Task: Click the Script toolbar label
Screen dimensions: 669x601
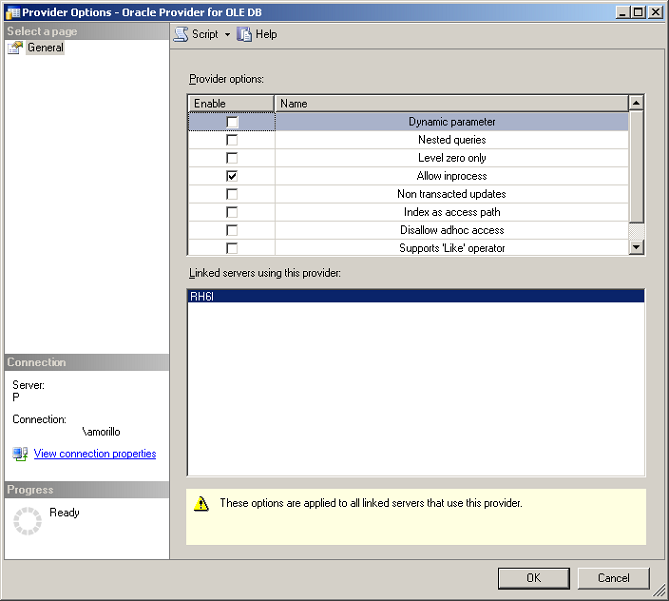Action: (205, 34)
